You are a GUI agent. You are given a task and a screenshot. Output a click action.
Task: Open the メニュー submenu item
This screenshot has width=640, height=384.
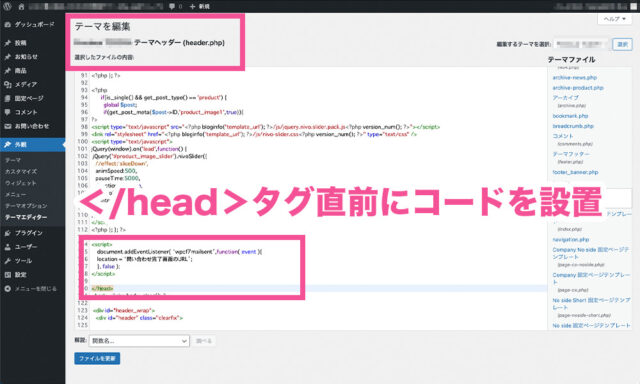[x=16, y=195]
